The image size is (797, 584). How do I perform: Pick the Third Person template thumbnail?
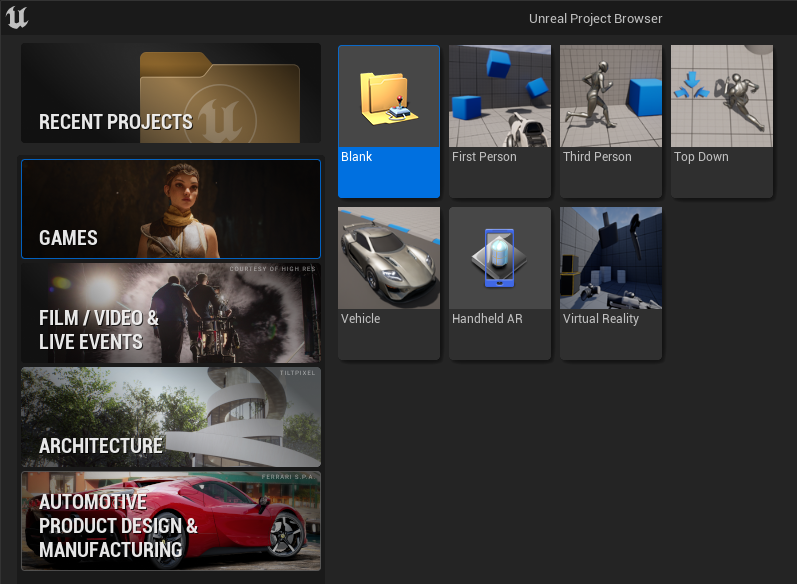[611, 96]
